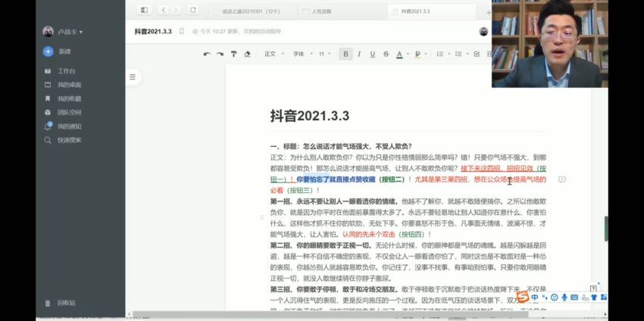The image size is (644, 321).
Task: Click the vertical scrollbar thumb
Action: pyautogui.click(x=606, y=228)
